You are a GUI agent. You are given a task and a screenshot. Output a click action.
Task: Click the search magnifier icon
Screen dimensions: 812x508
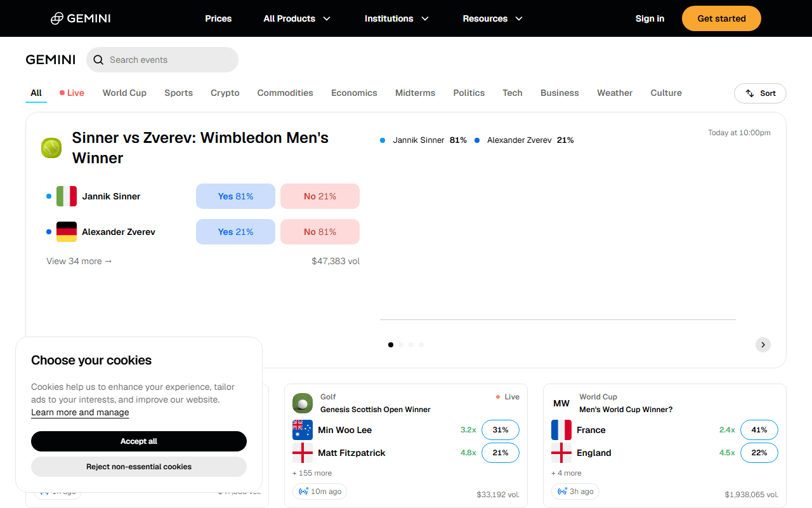pyautogui.click(x=98, y=60)
